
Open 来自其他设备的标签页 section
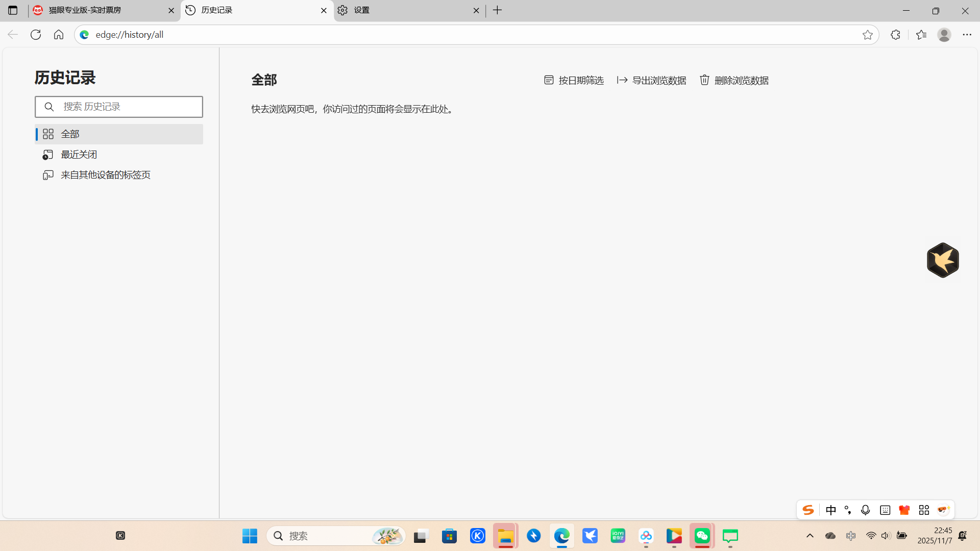point(119,175)
